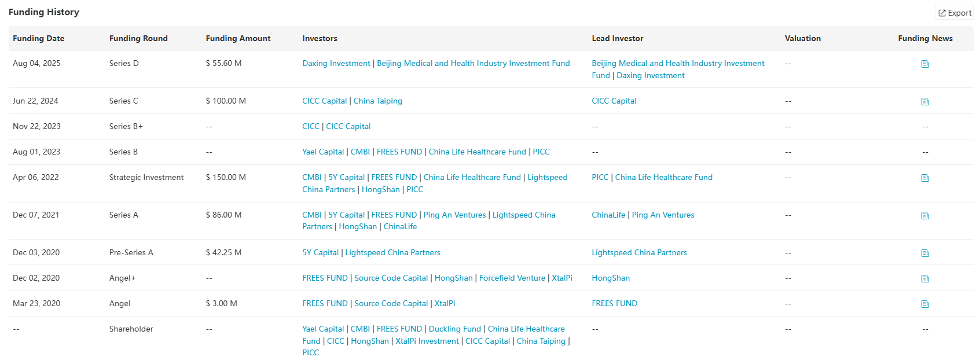This screenshot has width=980, height=364.
Task: Open funding news icon for Pre-Series A round
Action: pyautogui.click(x=925, y=253)
